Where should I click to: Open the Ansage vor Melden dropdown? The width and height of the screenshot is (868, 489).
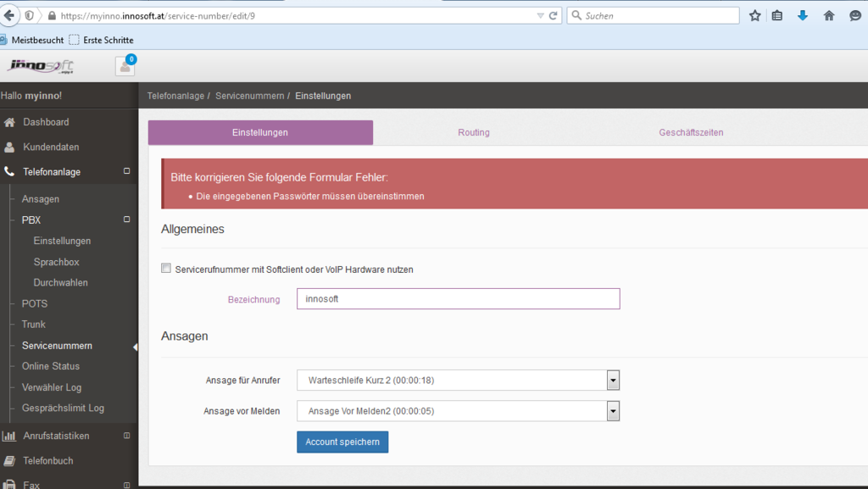(458, 411)
